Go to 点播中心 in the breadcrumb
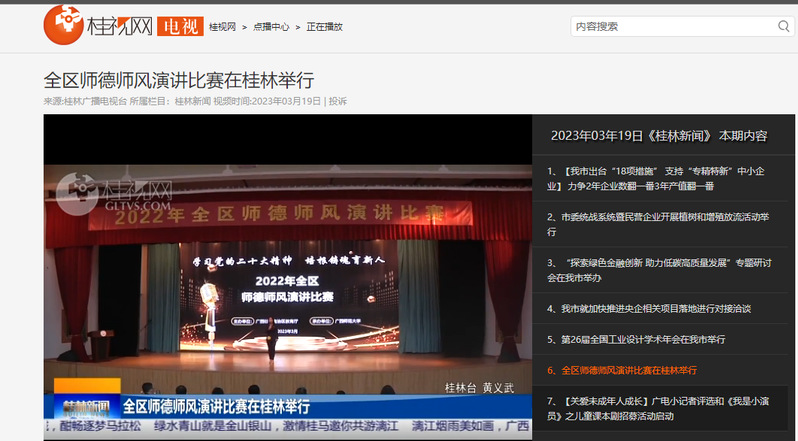The height and width of the screenshot is (441, 798). pyautogui.click(x=271, y=27)
